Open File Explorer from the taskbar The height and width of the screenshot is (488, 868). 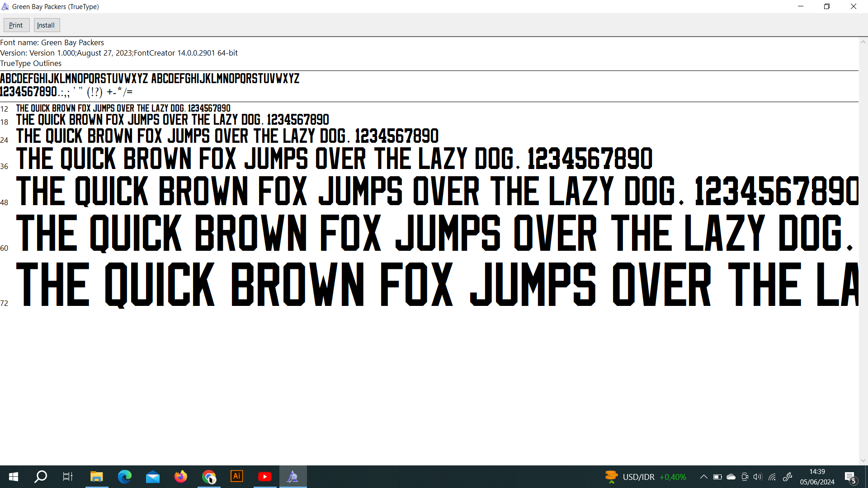coord(96,477)
